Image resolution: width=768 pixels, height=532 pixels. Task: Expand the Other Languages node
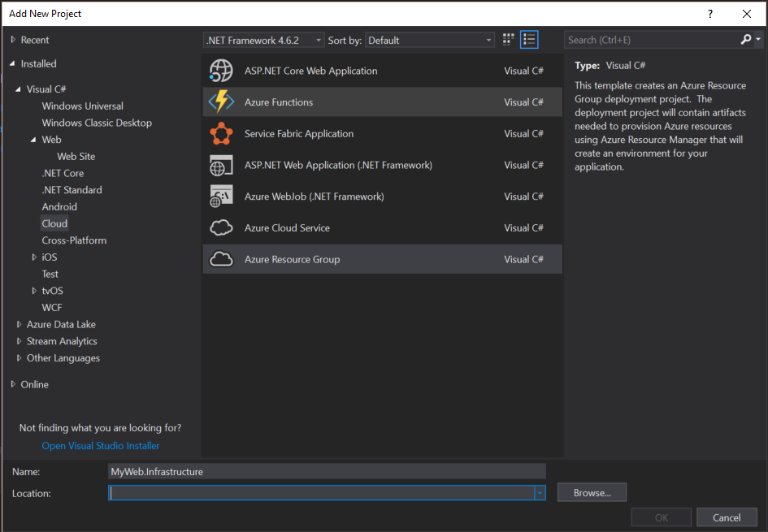point(19,357)
